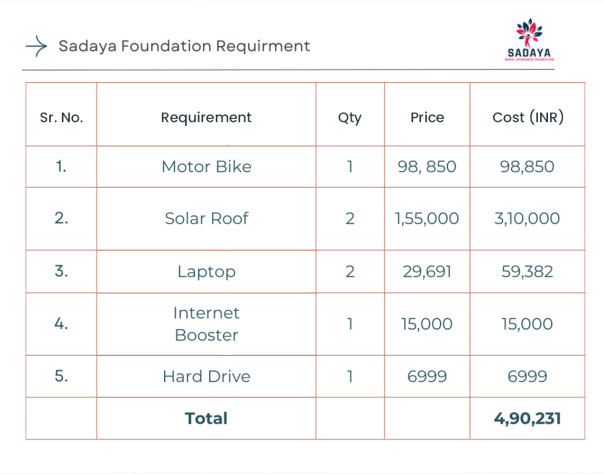Screen dimensions: 603x474
Task: Click the arrow icon beside the title
Action: tap(35, 46)
